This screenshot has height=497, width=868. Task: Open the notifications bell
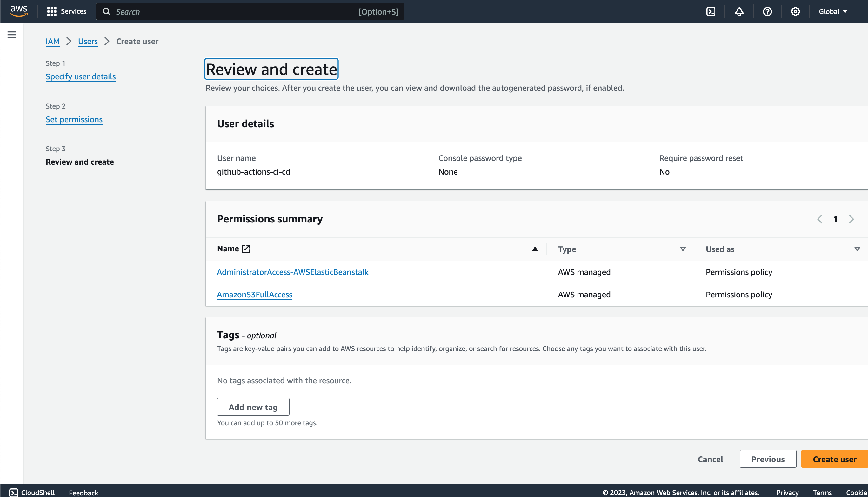coord(739,12)
